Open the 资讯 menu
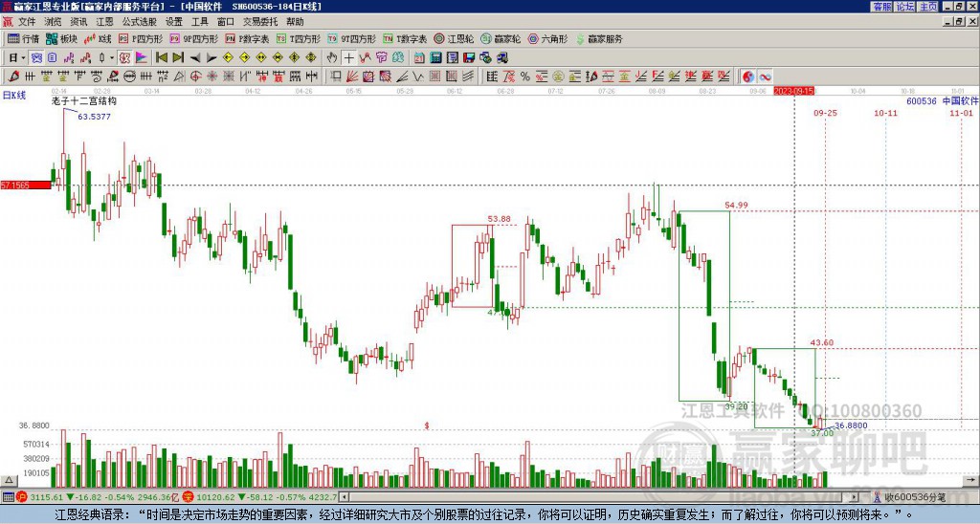Image resolution: width=980 pixels, height=524 pixels. (78, 22)
